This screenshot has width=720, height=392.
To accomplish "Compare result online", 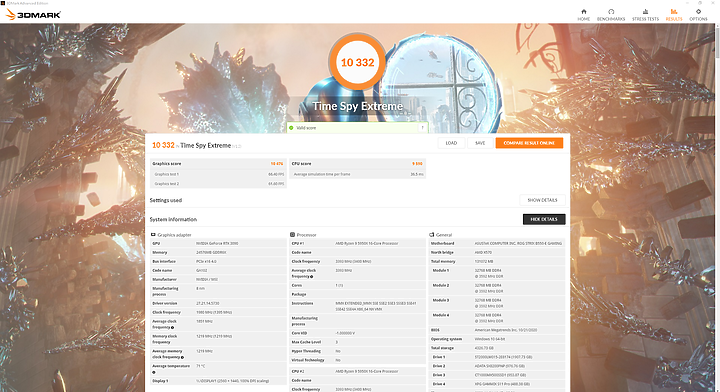I will coord(529,143).
